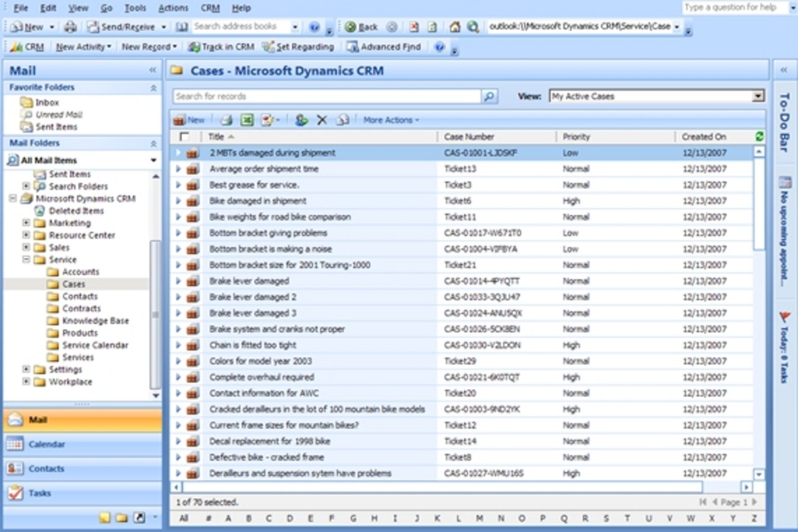Click the search magnifier beside Search for records
This screenshot has height=532, width=798.
(489, 96)
